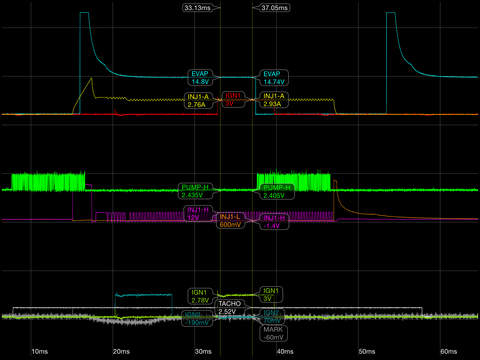Viewport: 480px width, 360px height.
Task: Select the 37.05ms cursor time label
Action: [274, 7]
